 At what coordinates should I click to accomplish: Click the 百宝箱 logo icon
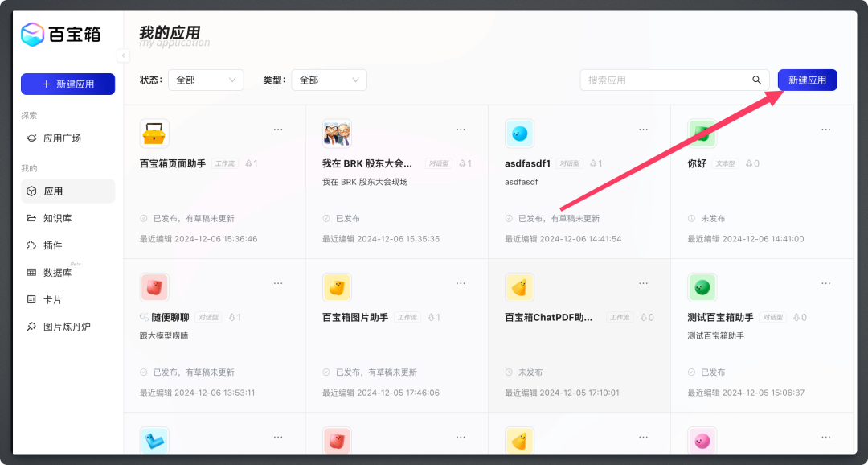[32, 35]
